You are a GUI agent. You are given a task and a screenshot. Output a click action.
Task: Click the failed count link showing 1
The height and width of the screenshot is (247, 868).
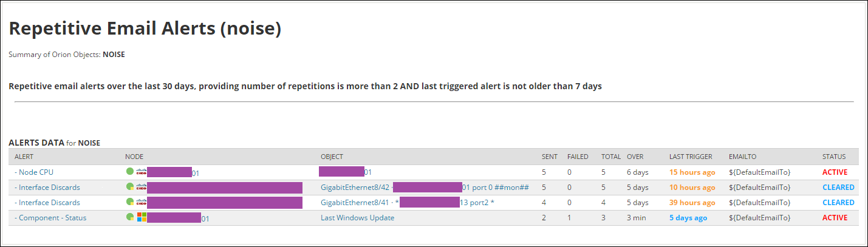(569, 218)
